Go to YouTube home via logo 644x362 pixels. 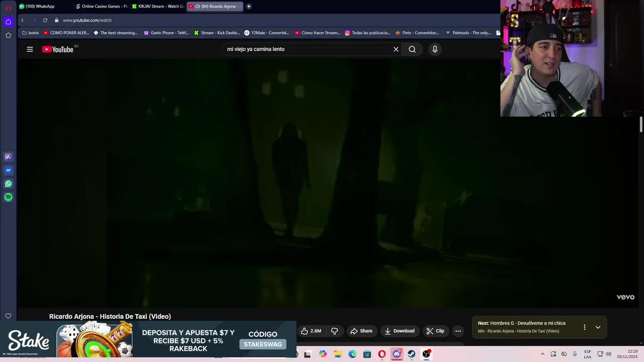pos(58,49)
